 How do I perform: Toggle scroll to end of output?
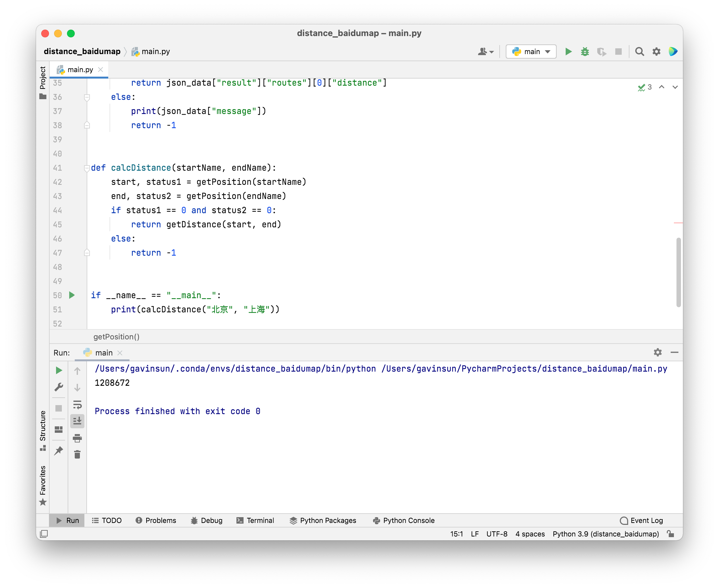tap(77, 421)
